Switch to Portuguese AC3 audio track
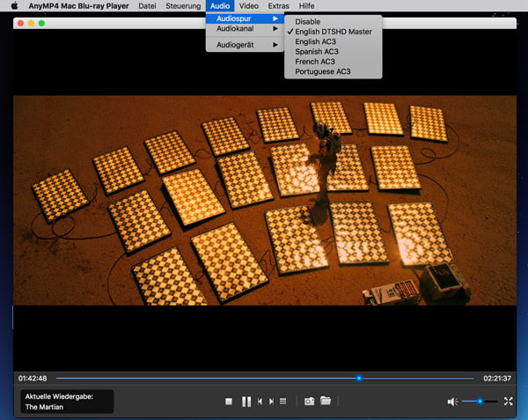 pos(333,71)
